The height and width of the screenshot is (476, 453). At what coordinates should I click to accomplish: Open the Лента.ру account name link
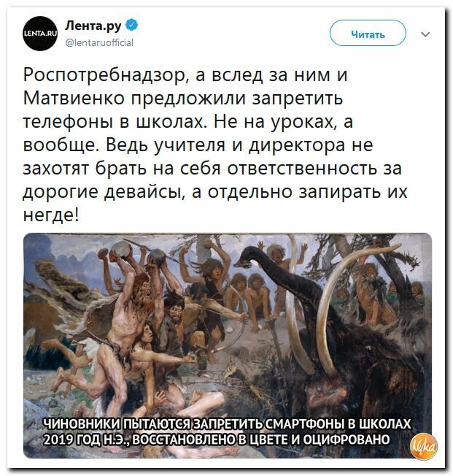[x=93, y=26]
